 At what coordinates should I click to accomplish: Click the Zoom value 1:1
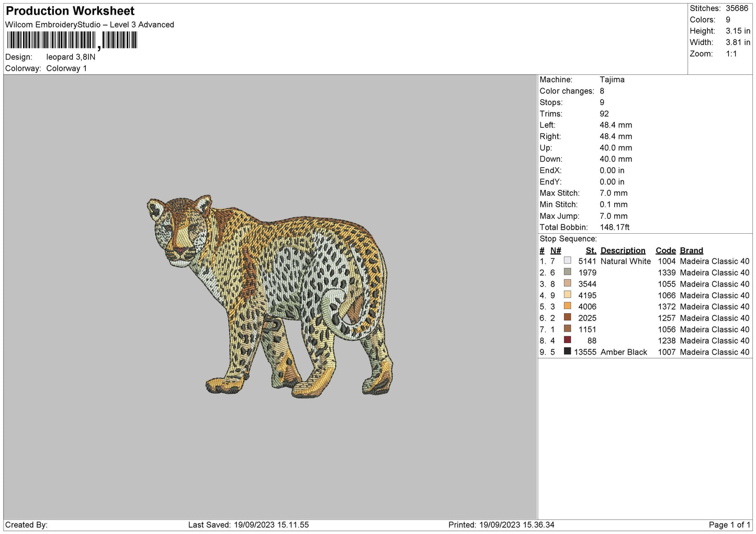(731, 54)
